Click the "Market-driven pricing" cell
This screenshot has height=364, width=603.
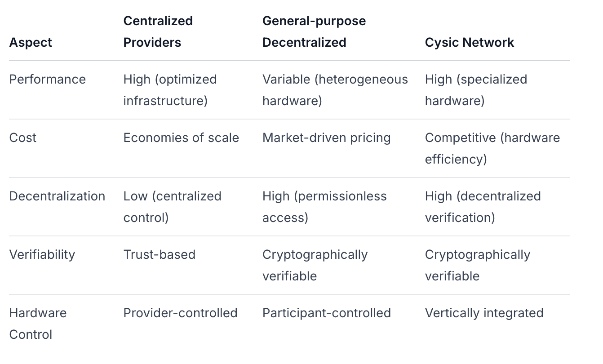tap(326, 138)
